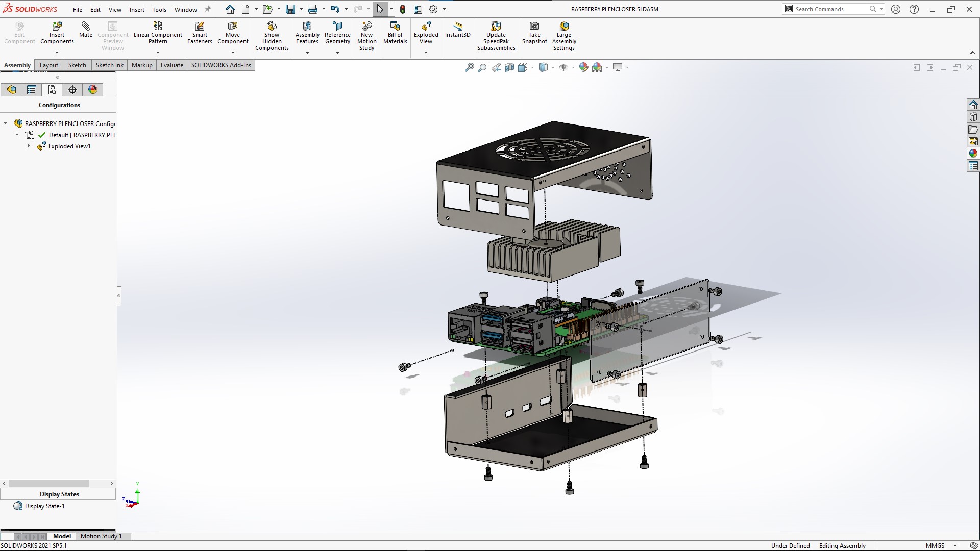Expand the Reference Geometry dropdown arrow

tap(337, 53)
